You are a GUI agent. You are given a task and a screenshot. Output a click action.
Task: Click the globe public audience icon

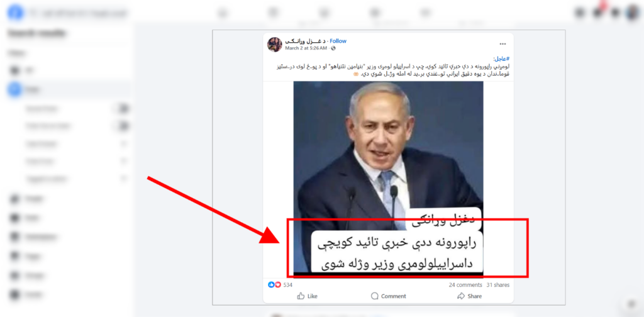point(333,48)
